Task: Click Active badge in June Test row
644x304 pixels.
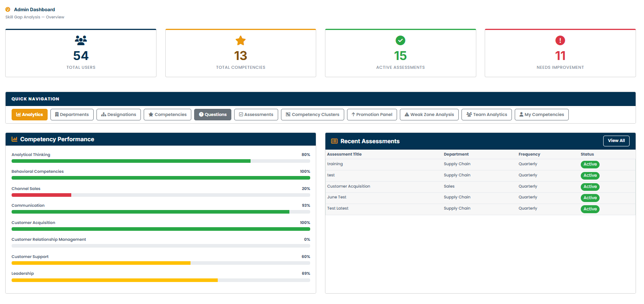Action: coord(590,198)
